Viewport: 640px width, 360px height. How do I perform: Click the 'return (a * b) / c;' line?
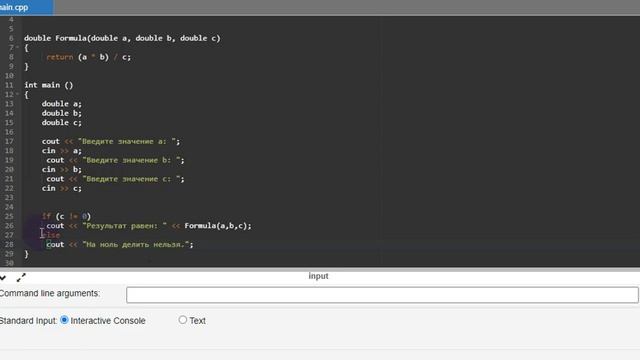(x=89, y=57)
